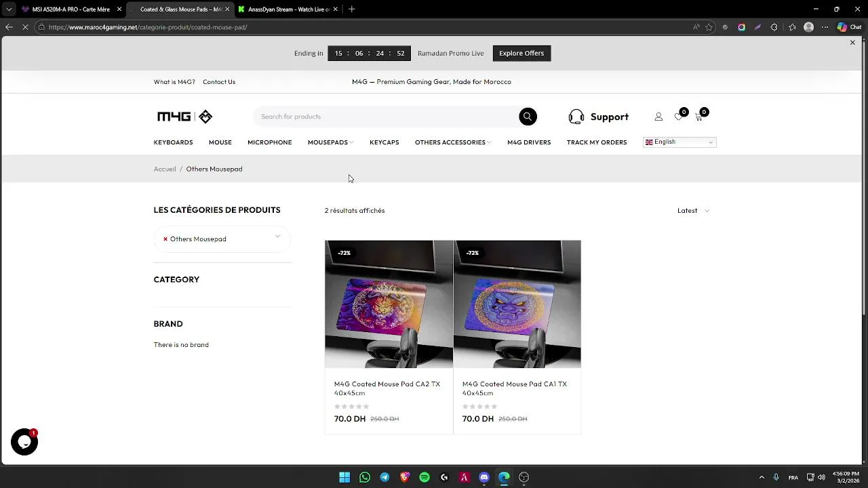The image size is (868, 488).
Task: Open the new tab plus button
Action: click(x=351, y=9)
